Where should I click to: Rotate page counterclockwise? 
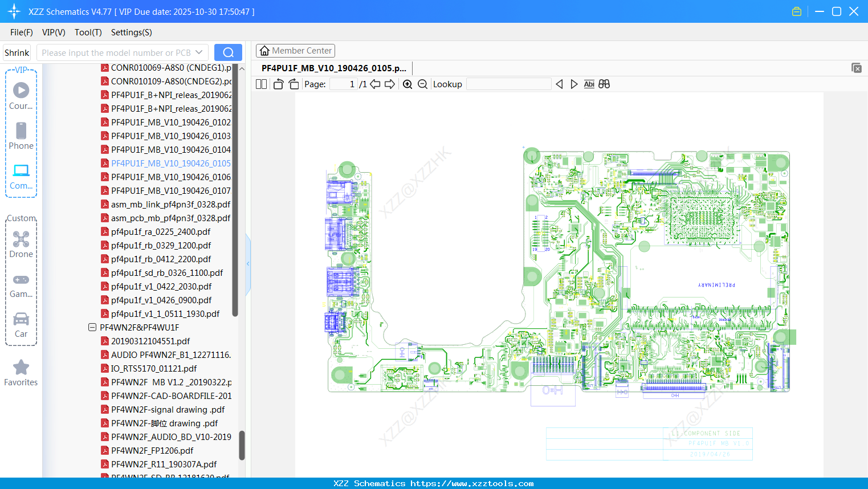pyautogui.click(x=278, y=84)
